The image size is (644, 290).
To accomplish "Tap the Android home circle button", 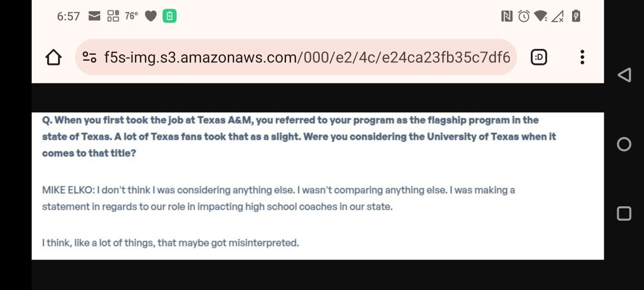I will click(624, 144).
